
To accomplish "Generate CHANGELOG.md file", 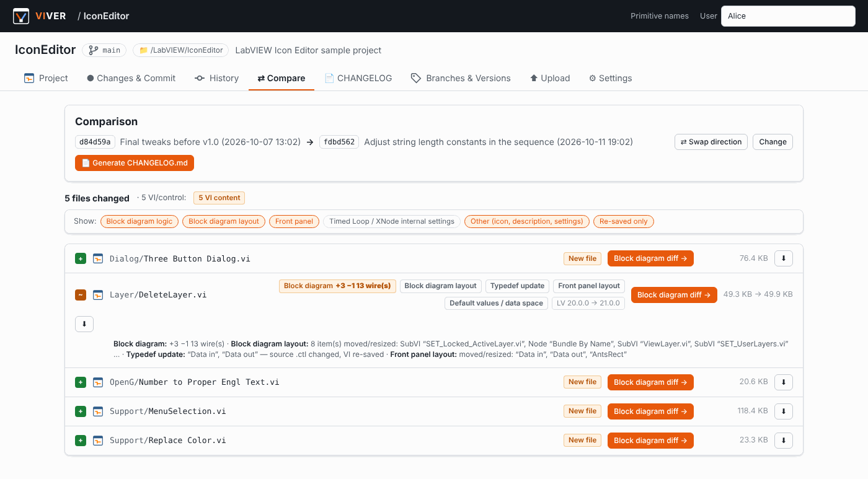I will (x=135, y=163).
